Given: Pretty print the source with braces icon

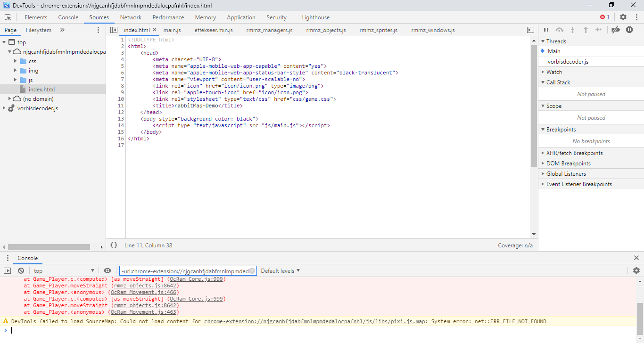Looking at the screenshot, I should coord(114,245).
